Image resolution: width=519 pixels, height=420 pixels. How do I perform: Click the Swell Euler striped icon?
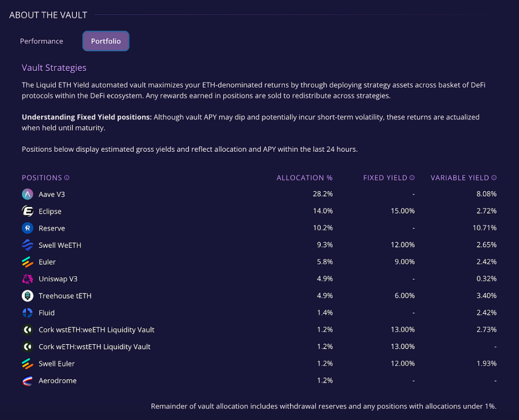(x=28, y=363)
